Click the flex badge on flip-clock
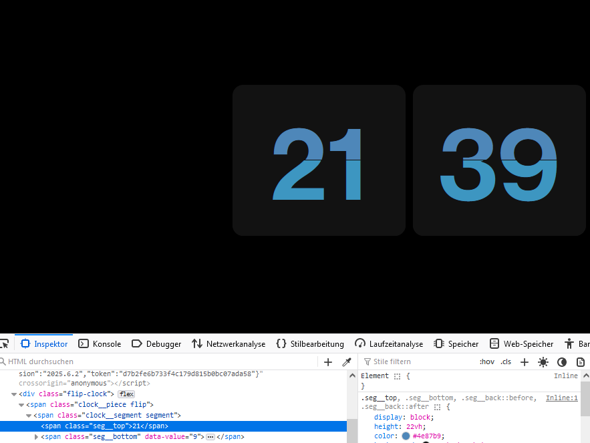 126,394
